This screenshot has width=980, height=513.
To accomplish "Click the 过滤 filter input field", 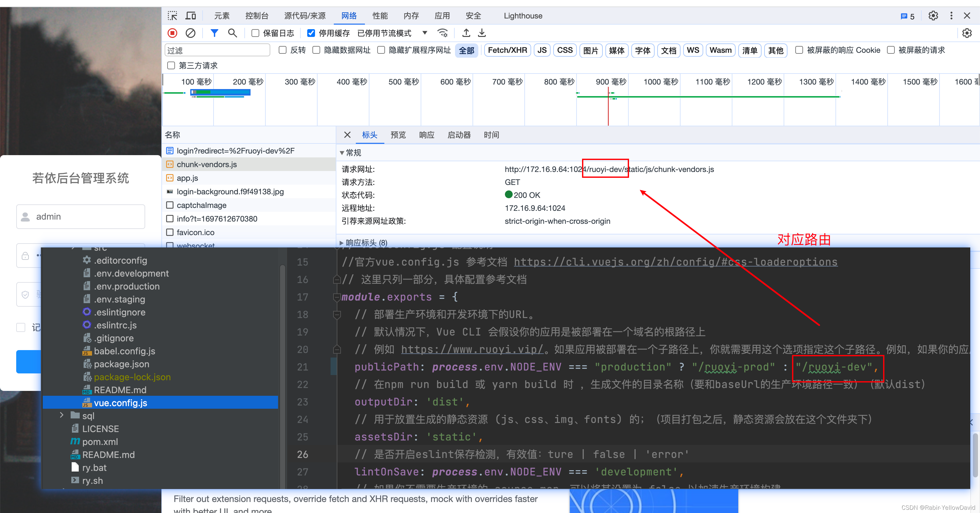I will click(217, 50).
